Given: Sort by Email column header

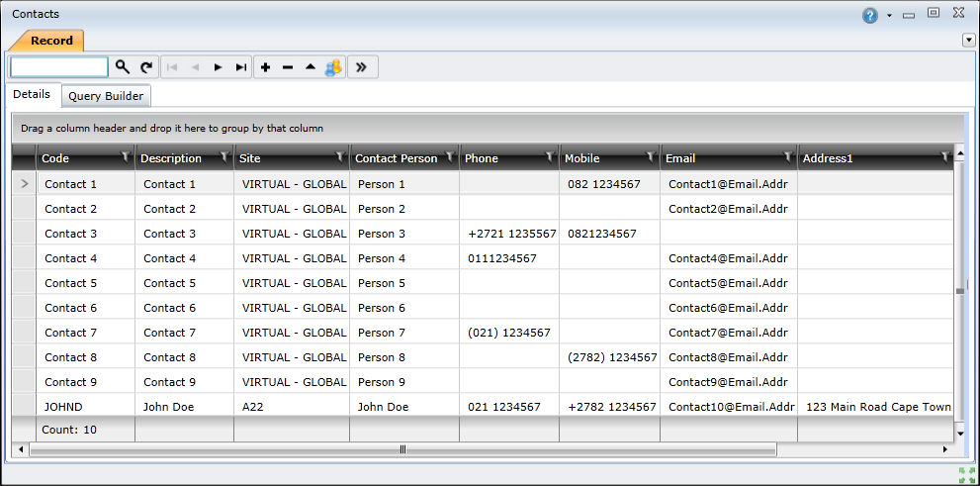Looking at the screenshot, I should [x=680, y=159].
